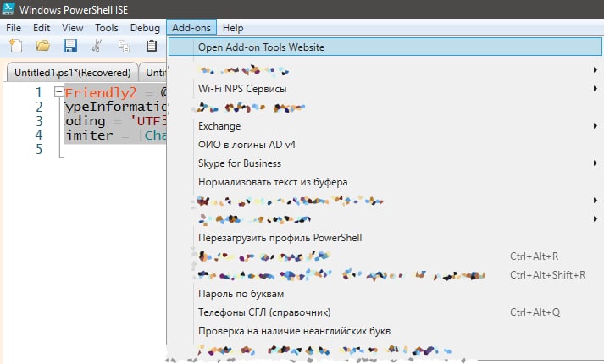Click the Cut scissors icon
This screenshot has width=604, height=364.
click(x=97, y=46)
